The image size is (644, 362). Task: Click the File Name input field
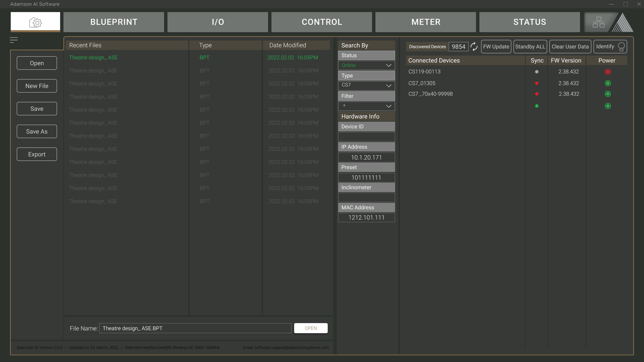tap(195, 328)
